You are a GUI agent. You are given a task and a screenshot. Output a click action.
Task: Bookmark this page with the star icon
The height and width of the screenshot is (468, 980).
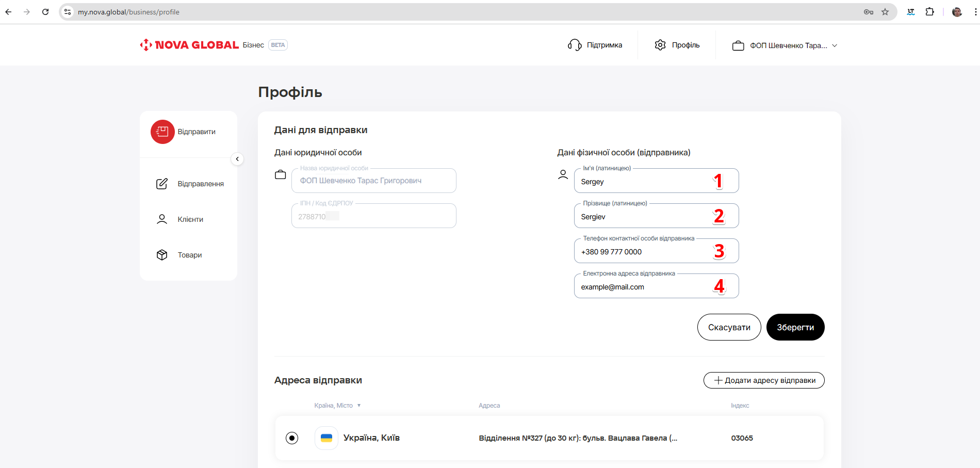[x=885, y=12]
